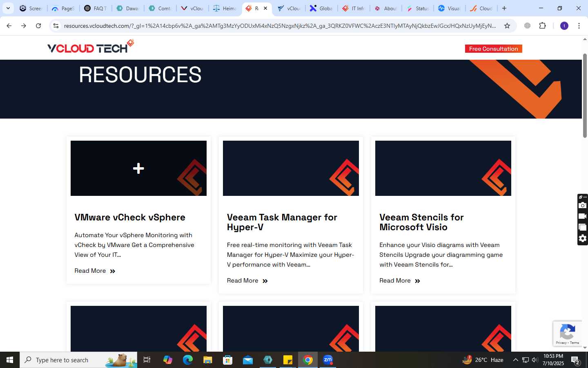This screenshot has width=588, height=368.
Task: Open the Chrome profile avatar
Action: coord(564,26)
